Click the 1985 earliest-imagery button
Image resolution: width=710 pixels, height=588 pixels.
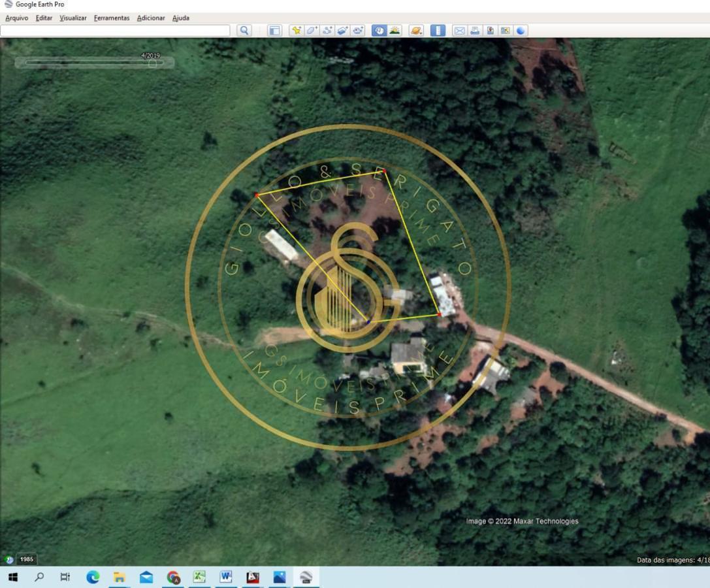click(27, 559)
